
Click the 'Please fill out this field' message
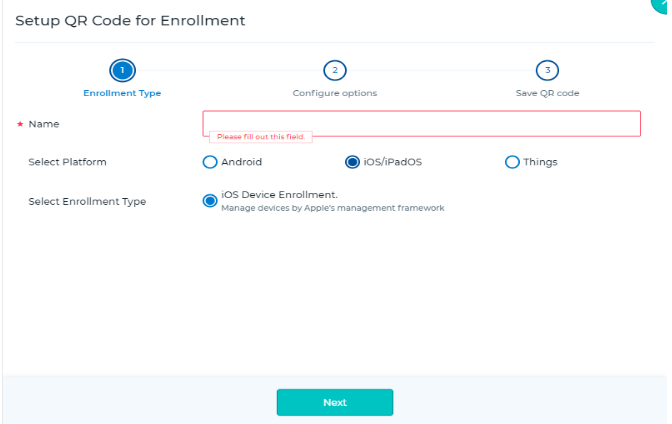coord(261,137)
